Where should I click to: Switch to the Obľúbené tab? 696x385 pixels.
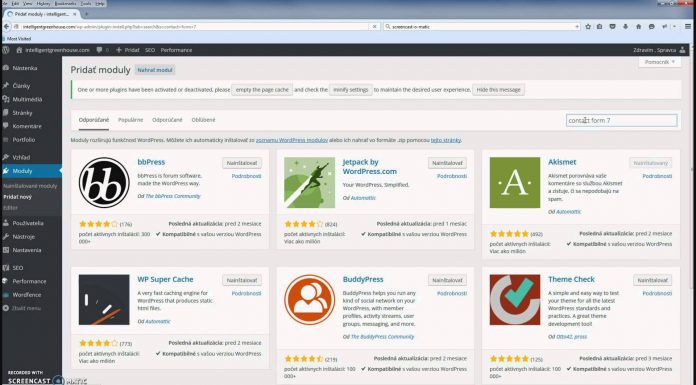pyautogui.click(x=203, y=120)
